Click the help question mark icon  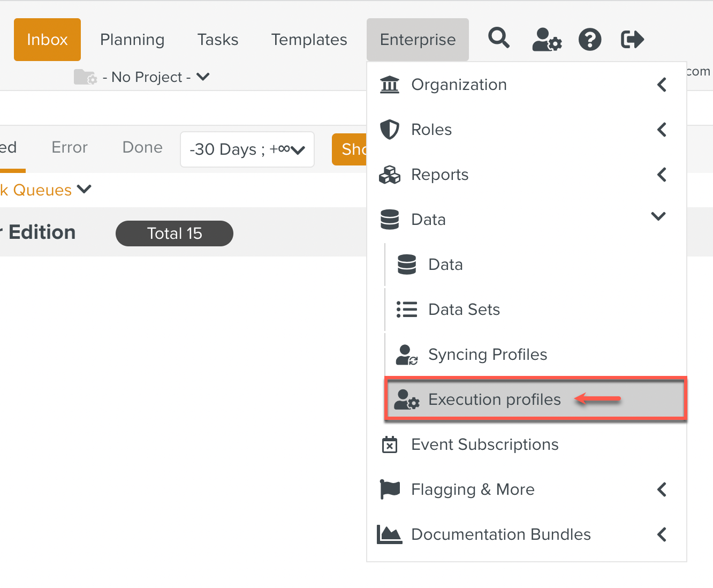click(x=590, y=39)
